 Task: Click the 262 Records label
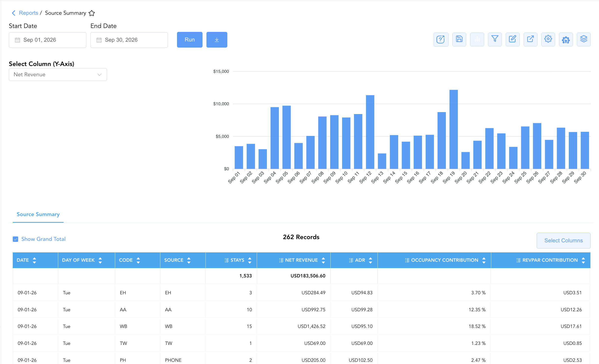301,237
